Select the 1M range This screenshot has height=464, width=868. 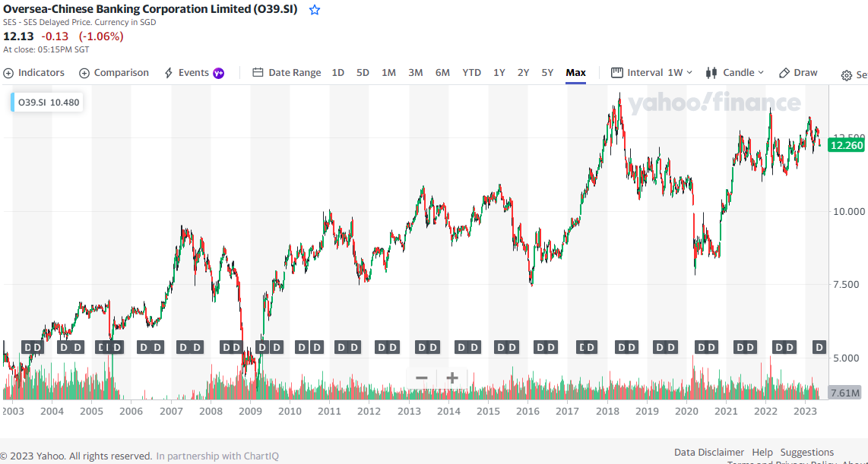coord(388,72)
